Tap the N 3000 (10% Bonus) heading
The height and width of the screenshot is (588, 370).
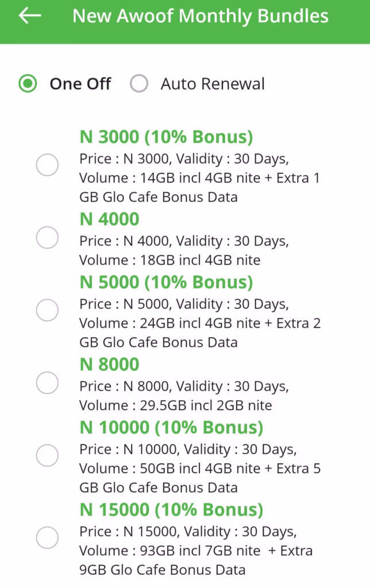point(166,137)
